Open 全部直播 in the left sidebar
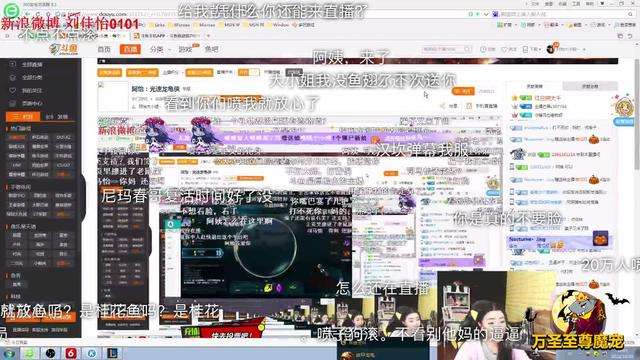The height and width of the screenshot is (360, 640). click(x=28, y=64)
